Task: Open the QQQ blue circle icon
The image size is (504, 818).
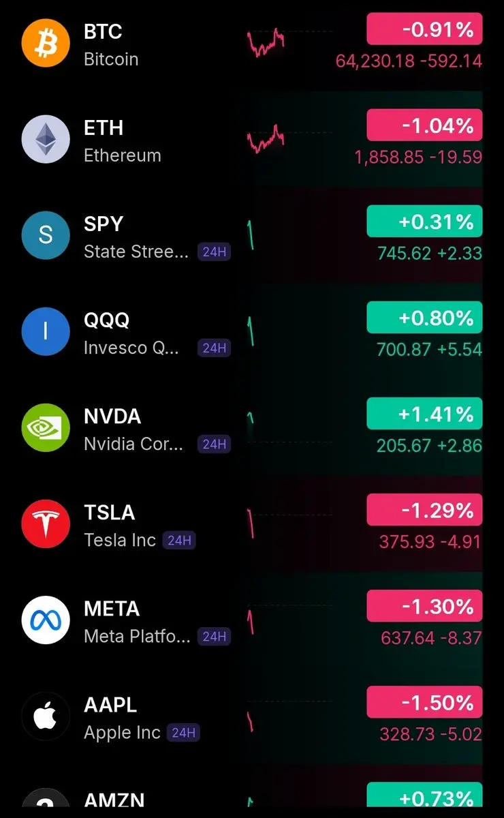Action: tap(46, 331)
